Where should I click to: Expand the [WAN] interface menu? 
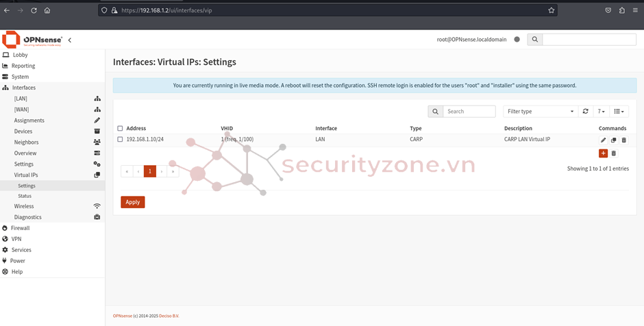[21, 110]
